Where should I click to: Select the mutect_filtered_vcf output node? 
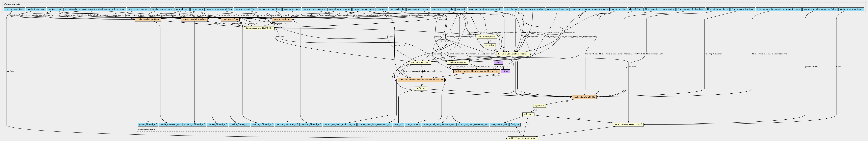(217, 124)
